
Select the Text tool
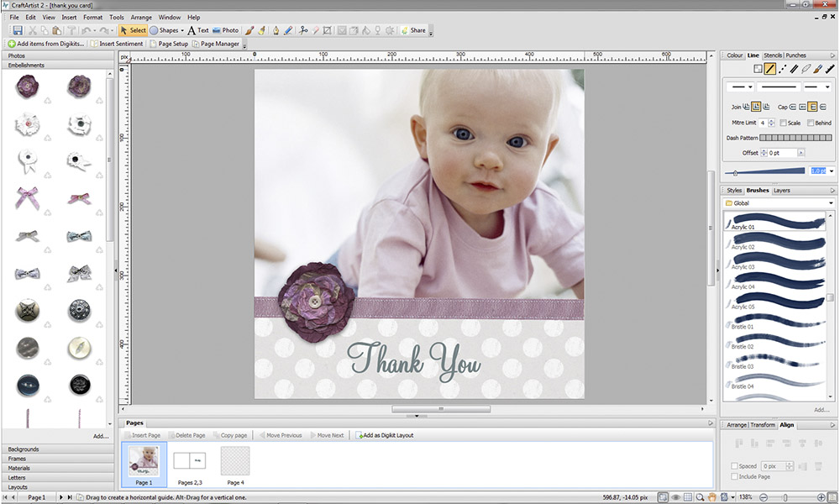point(198,30)
